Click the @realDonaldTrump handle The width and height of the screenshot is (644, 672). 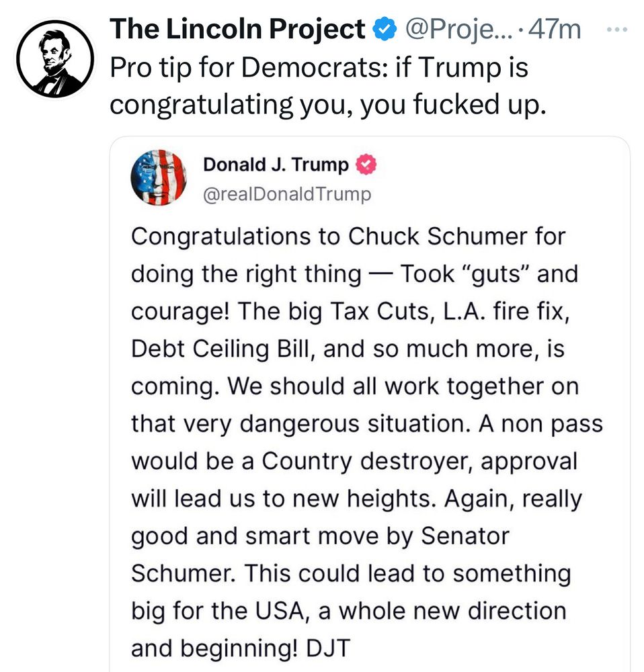[286, 194]
